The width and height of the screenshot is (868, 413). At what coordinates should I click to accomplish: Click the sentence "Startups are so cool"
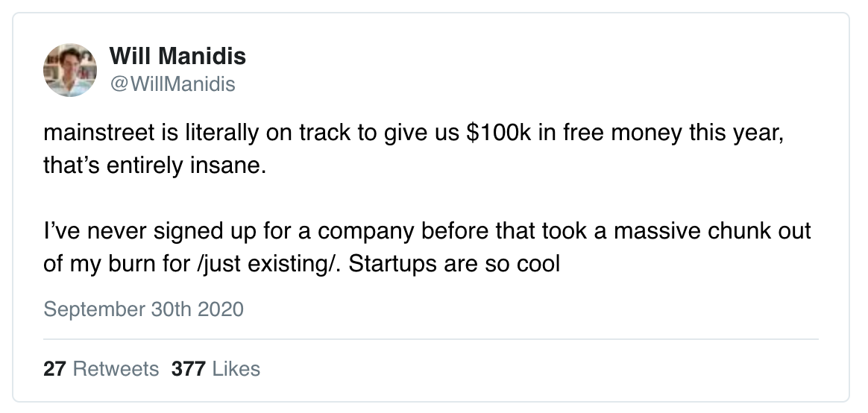(454, 264)
